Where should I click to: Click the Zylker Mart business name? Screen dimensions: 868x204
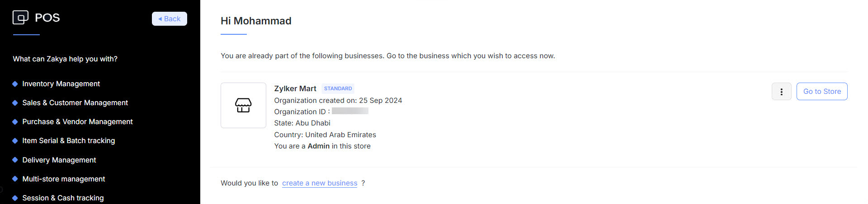point(295,88)
